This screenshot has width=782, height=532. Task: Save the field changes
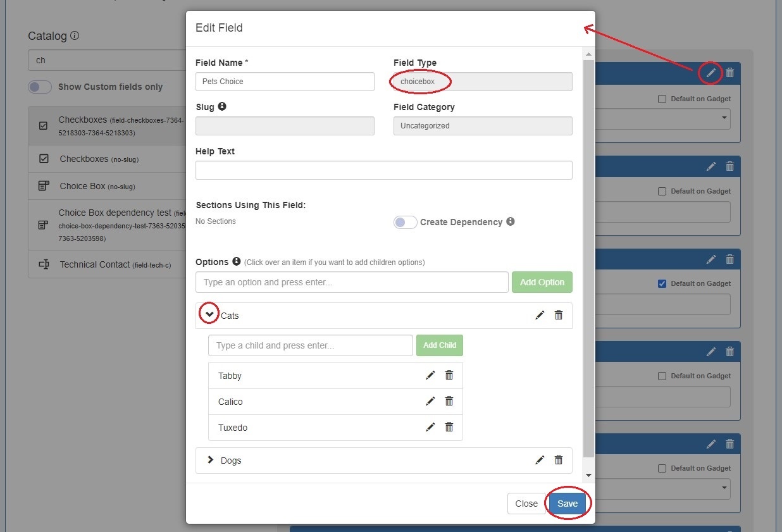tap(567, 504)
